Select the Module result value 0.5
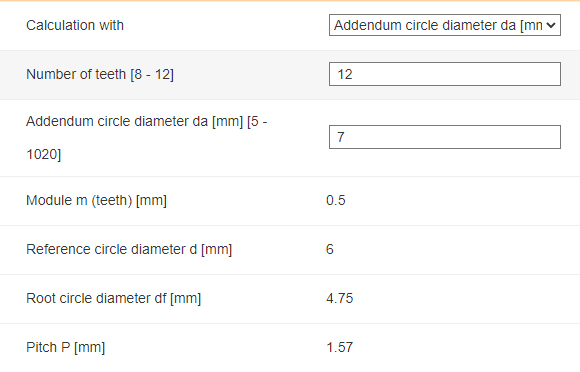Image resolution: width=580 pixels, height=372 pixels. click(335, 200)
